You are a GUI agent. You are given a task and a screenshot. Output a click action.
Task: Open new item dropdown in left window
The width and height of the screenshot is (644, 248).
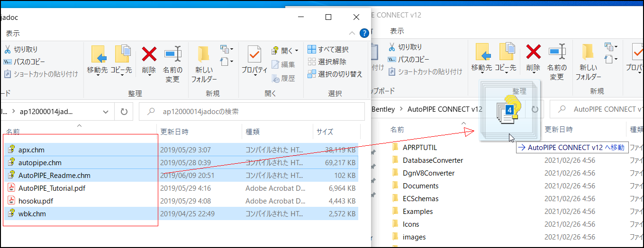click(227, 49)
